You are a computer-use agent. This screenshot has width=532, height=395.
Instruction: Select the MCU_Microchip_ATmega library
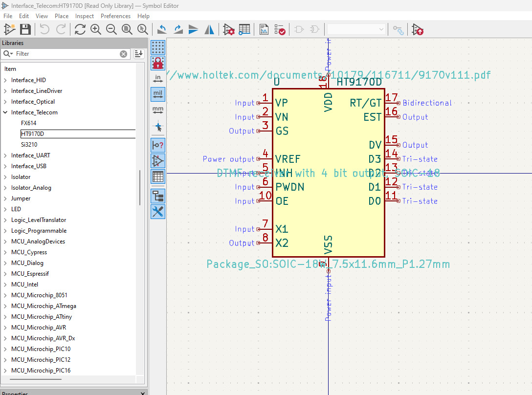[44, 306]
